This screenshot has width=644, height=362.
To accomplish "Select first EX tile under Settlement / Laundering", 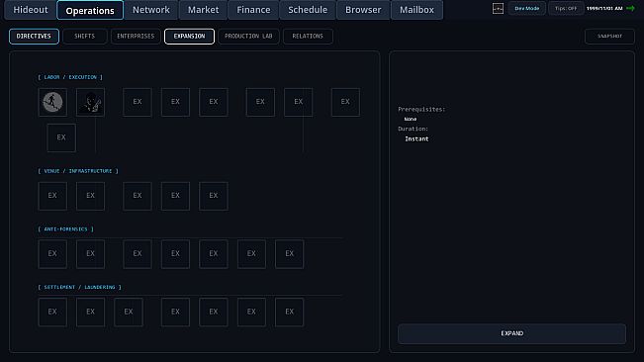I will [52, 313].
